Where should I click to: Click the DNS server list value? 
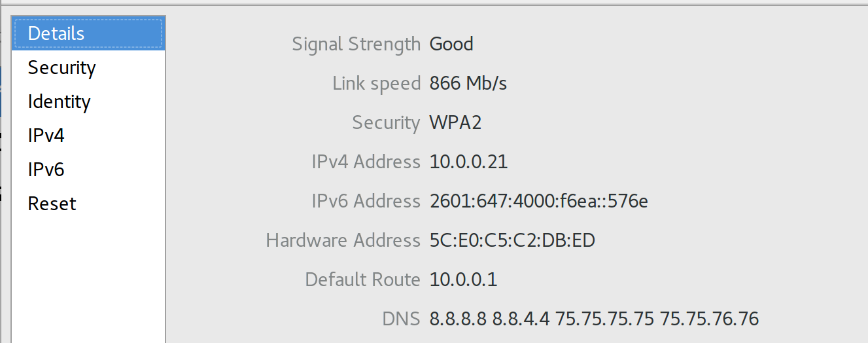(x=594, y=319)
